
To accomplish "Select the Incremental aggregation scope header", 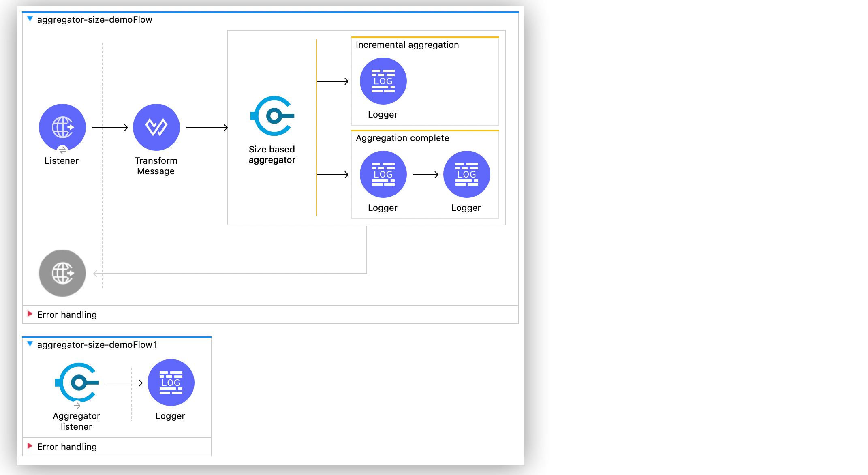I will 407,45.
